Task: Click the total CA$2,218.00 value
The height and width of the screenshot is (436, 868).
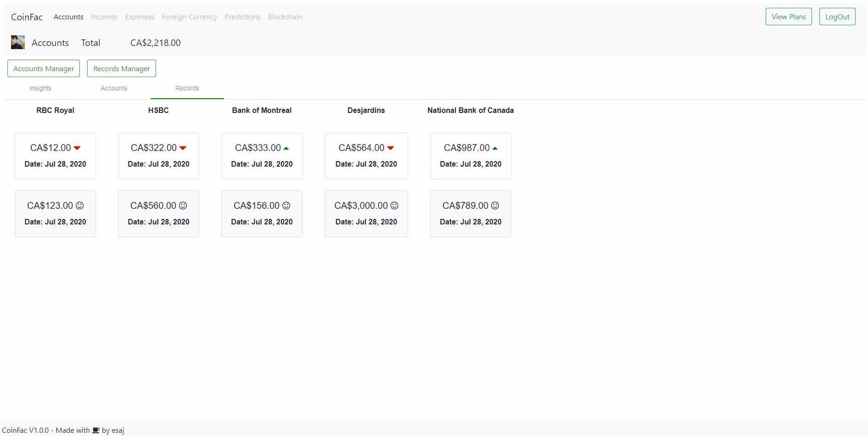Action: 156,43
